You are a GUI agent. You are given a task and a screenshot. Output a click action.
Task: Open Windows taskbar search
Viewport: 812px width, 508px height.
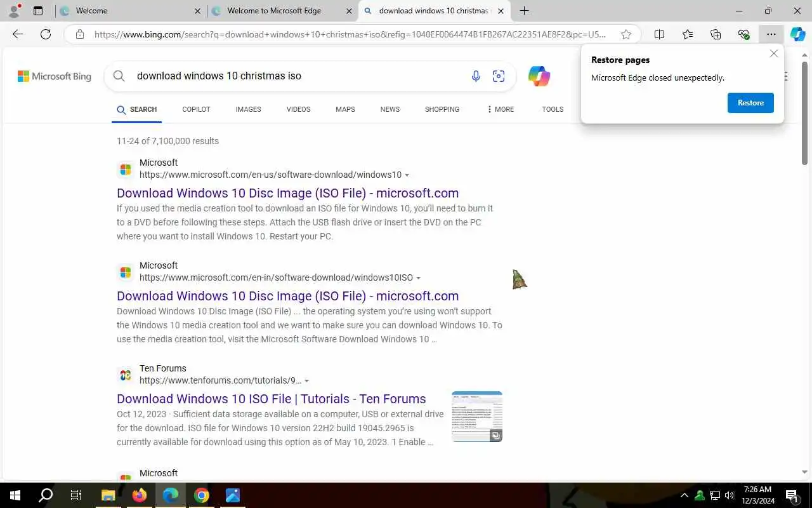(x=46, y=495)
